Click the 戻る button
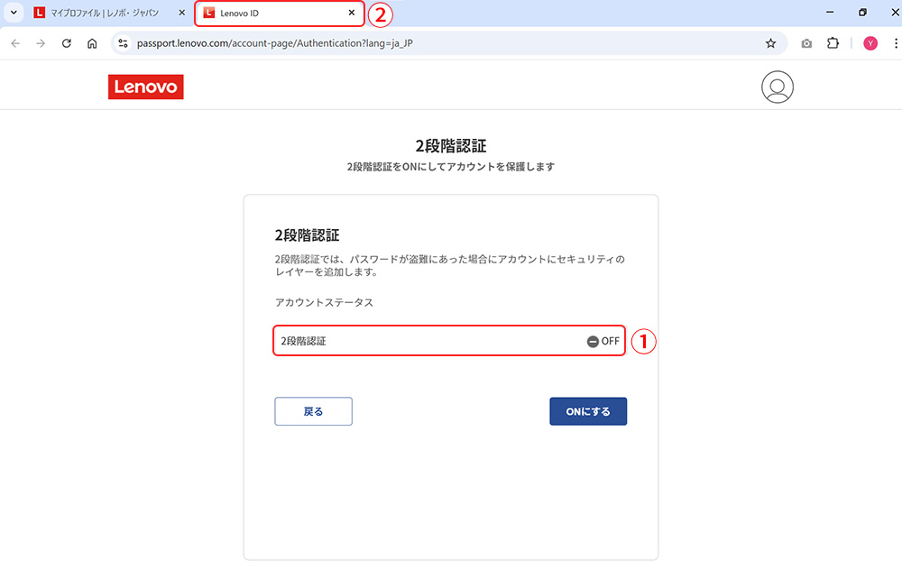The width and height of the screenshot is (902, 588). click(x=314, y=411)
